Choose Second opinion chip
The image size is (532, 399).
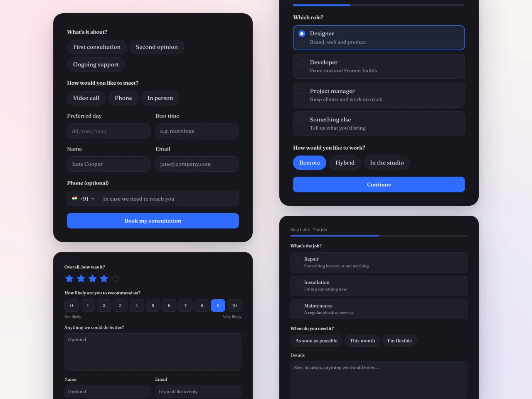point(157,47)
